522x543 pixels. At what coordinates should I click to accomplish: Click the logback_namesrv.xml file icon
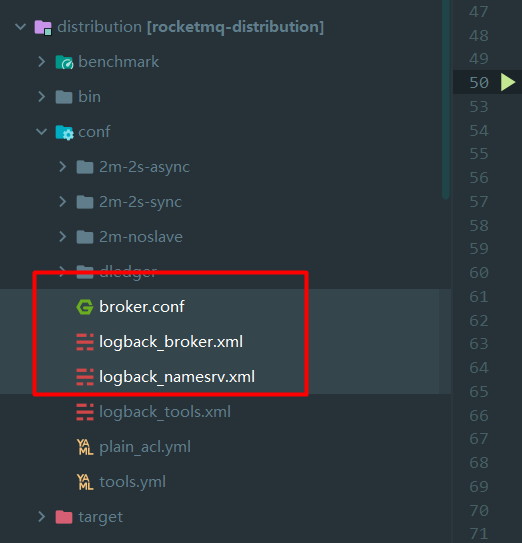click(x=85, y=377)
